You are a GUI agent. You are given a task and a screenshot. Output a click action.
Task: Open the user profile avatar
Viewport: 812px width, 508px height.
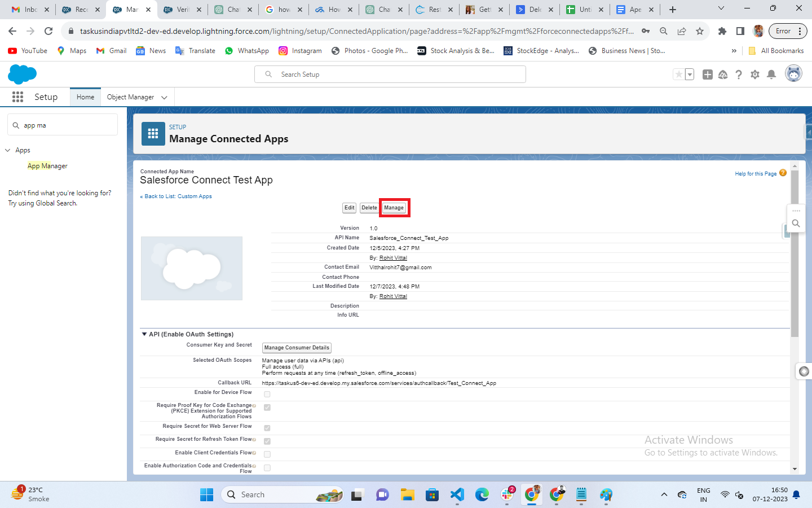click(793, 74)
